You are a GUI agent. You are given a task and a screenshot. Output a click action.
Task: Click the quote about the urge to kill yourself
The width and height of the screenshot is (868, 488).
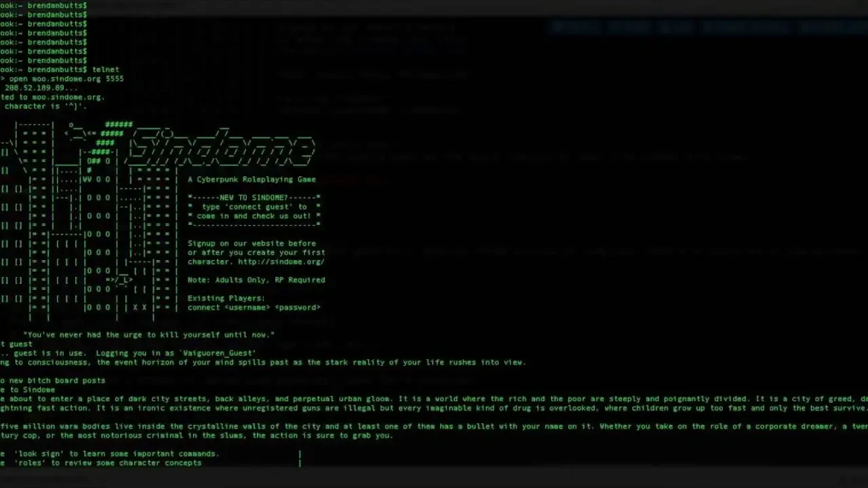149,335
